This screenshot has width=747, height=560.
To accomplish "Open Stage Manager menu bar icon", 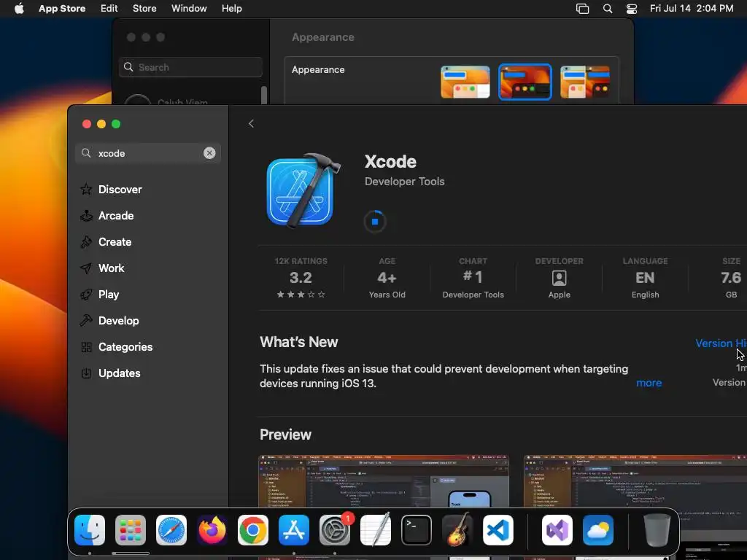I will pyautogui.click(x=583, y=9).
